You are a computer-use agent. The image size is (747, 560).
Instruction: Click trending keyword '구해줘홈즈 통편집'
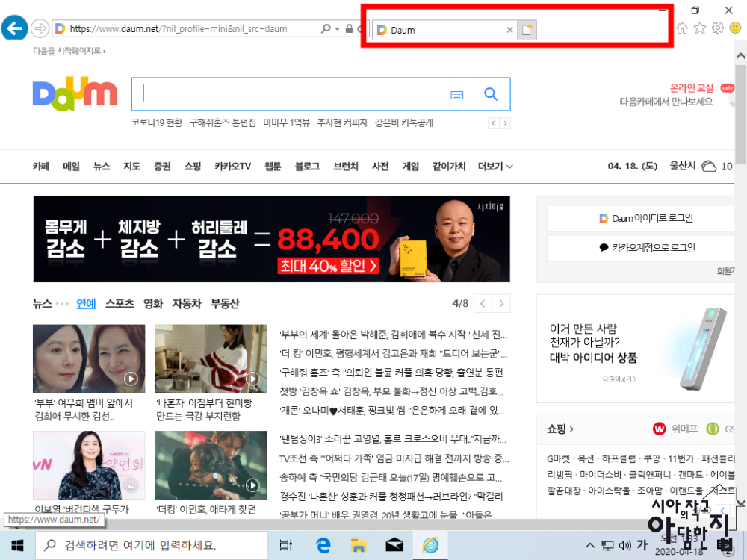[223, 123]
